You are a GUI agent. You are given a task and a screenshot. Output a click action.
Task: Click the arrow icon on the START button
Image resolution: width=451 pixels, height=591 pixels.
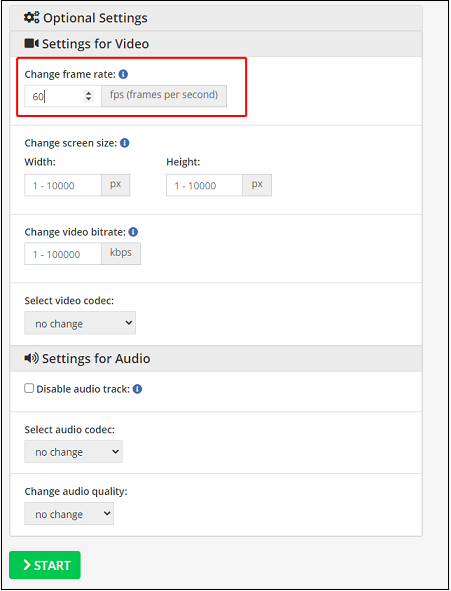[x=27, y=565]
